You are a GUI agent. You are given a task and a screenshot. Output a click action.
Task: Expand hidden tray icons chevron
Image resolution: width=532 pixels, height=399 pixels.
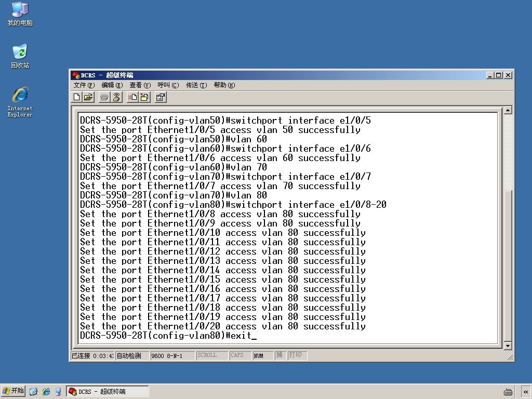(x=526, y=392)
